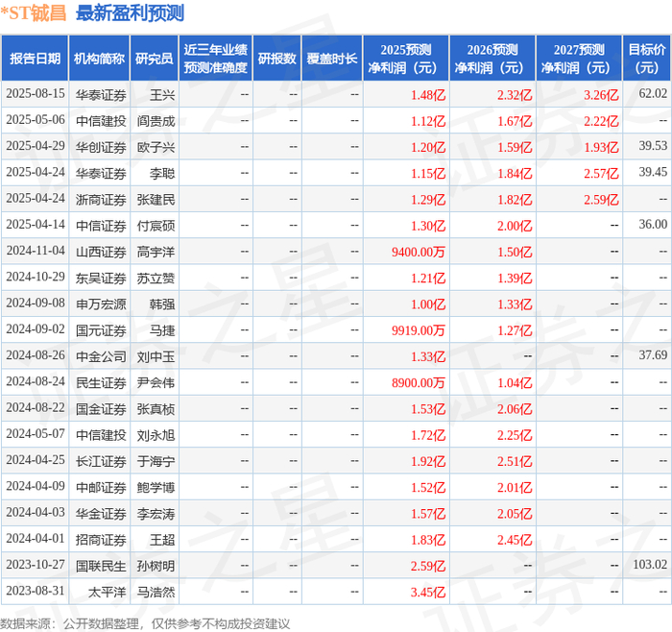Viewport: 672px width, 632px height.
Task: Click institution 国元证券
Action: pyautogui.click(x=101, y=330)
